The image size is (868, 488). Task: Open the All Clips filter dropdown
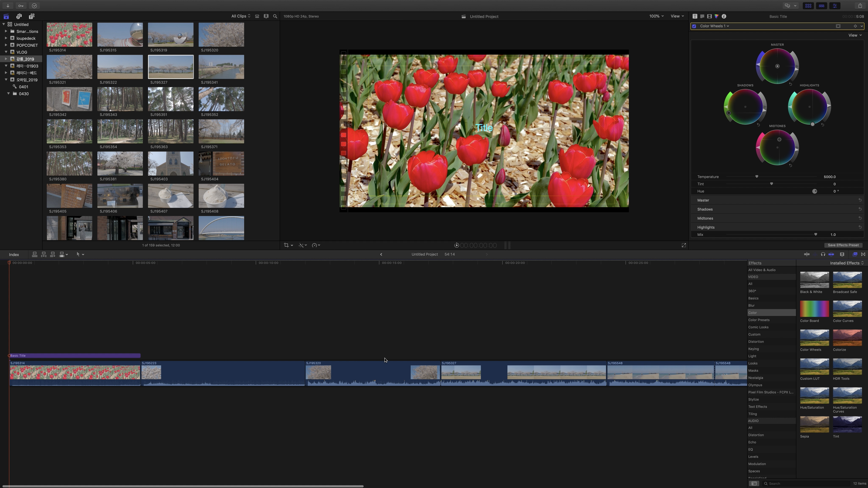pos(241,16)
